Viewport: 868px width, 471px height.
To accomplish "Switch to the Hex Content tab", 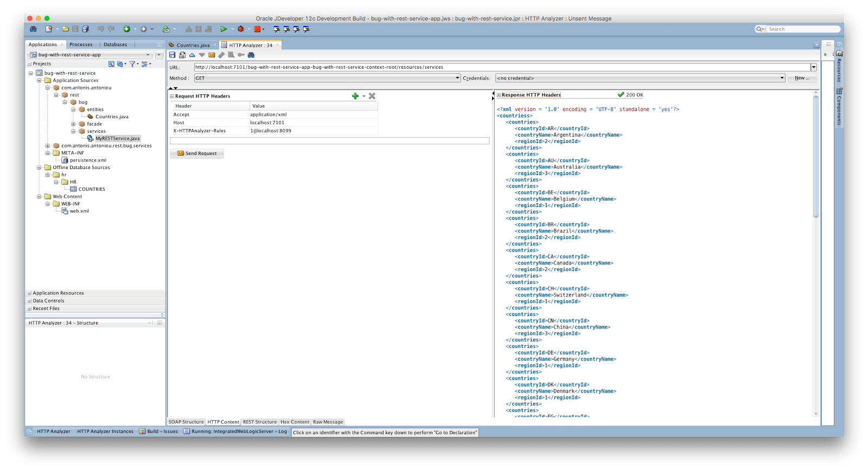I will [x=295, y=422].
